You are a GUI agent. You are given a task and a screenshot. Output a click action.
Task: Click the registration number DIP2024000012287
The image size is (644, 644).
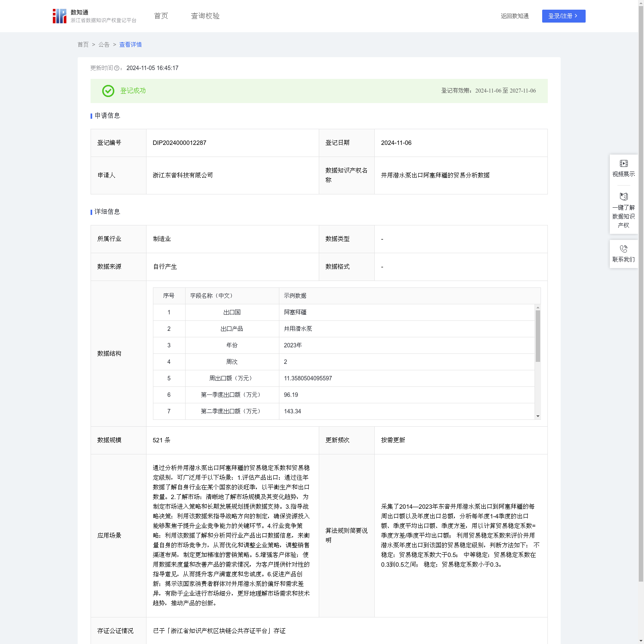click(180, 143)
